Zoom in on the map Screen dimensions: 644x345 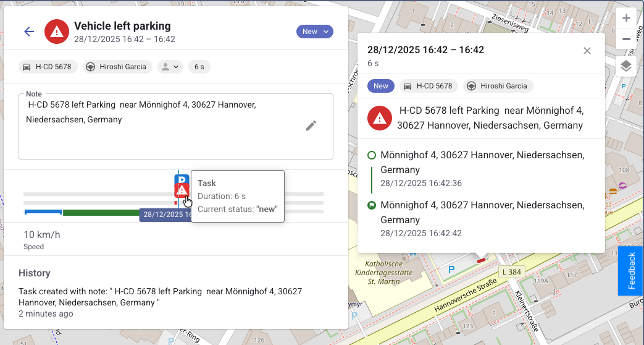point(626,18)
